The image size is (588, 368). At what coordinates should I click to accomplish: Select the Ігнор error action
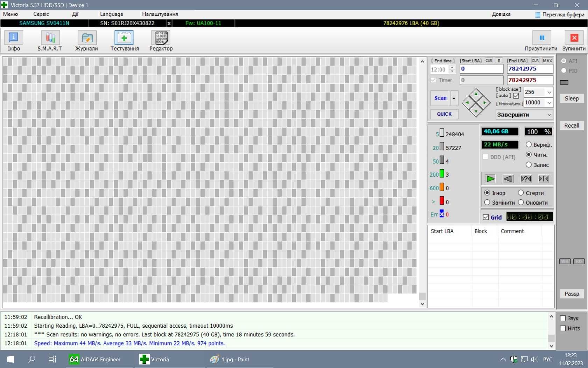point(487,193)
